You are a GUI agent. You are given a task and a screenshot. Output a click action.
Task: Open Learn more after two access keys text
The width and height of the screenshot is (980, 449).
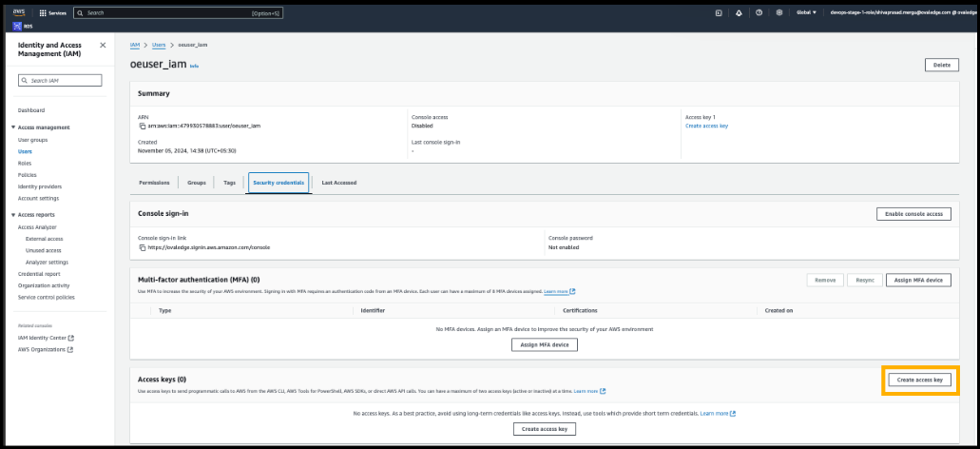click(x=589, y=392)
